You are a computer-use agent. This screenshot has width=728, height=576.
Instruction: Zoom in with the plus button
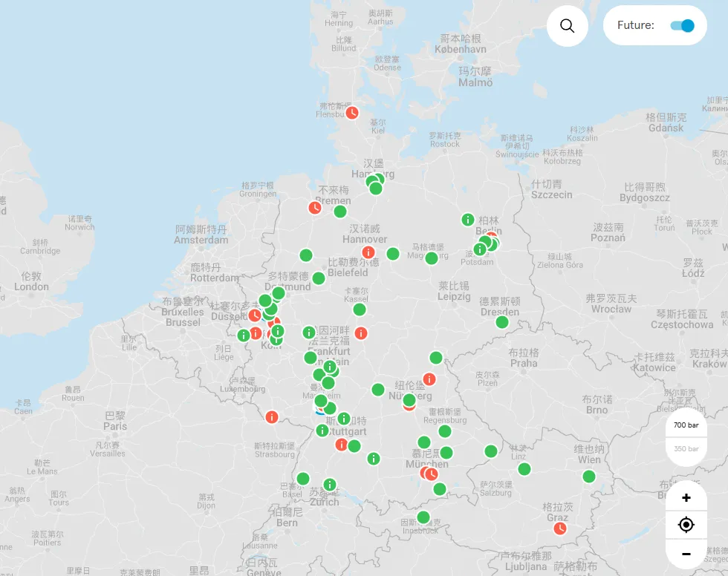click(x=686, y=497)
